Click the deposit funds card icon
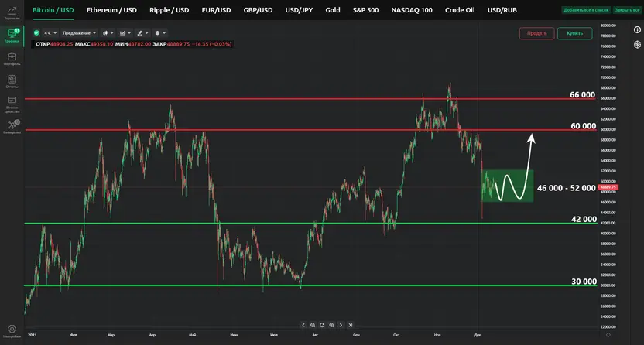 [x=12, y=101]
